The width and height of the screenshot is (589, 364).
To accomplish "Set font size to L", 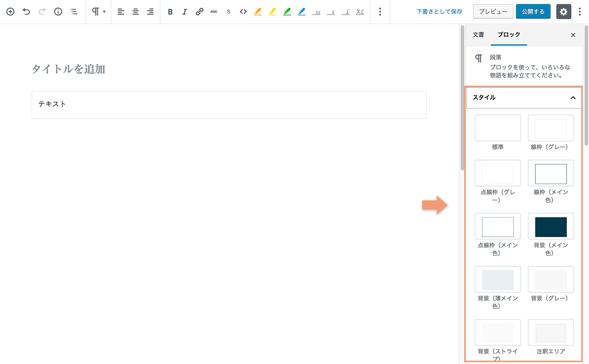I will (x=346, y=12).
